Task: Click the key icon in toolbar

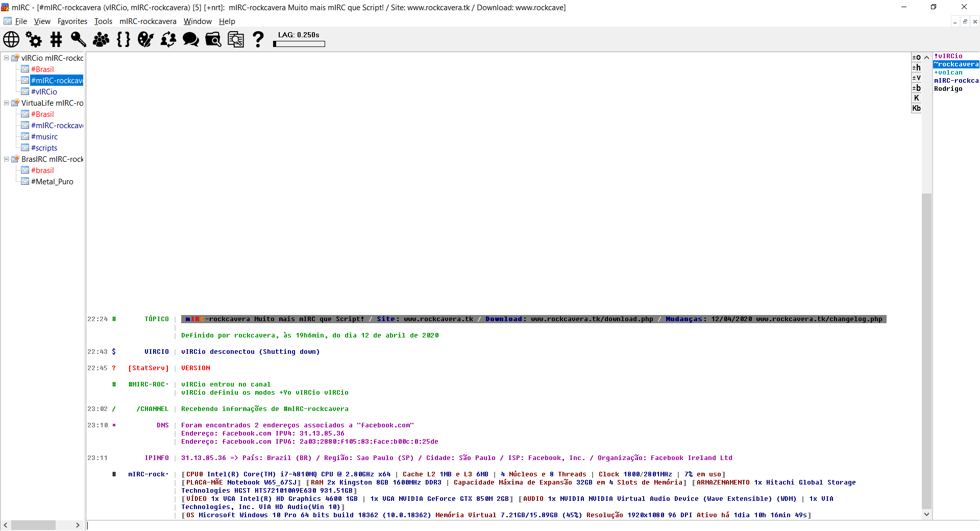Action: [78, 39]
